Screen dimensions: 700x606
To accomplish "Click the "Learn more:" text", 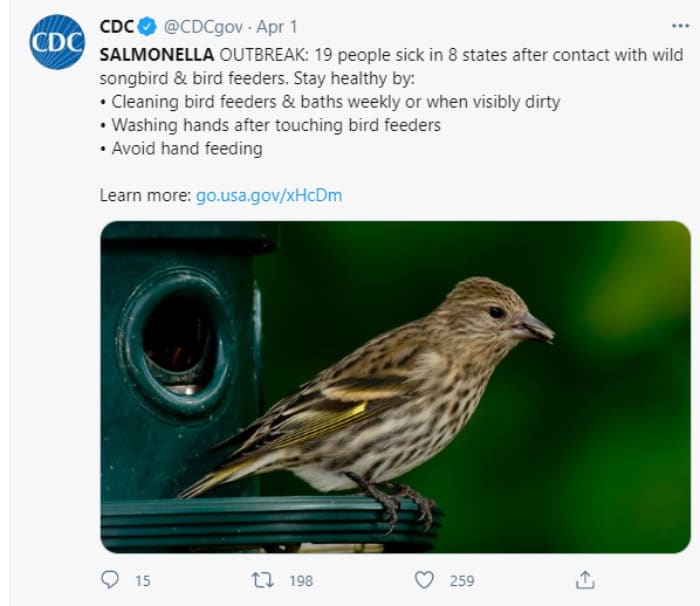I will point(145,195).
